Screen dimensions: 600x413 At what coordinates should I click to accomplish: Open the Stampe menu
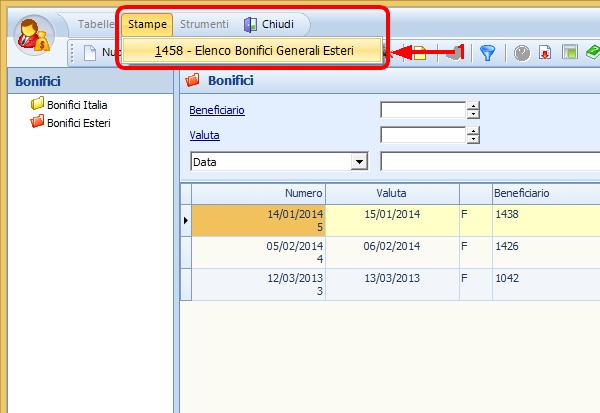pos(147,24)
